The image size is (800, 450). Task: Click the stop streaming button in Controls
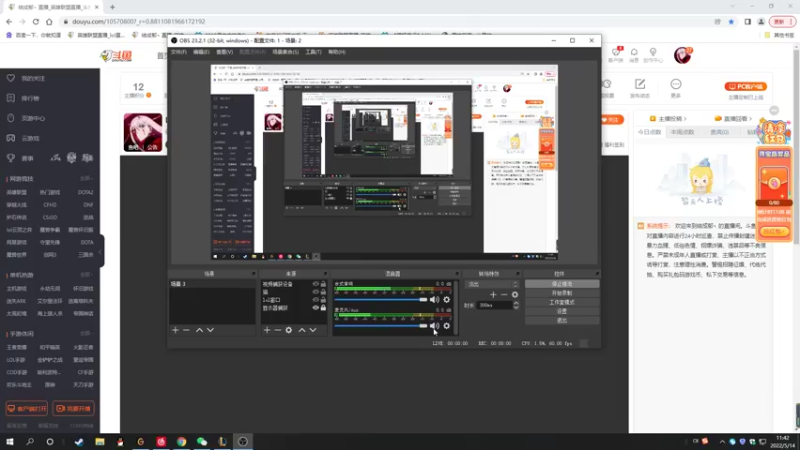[562, 284]
